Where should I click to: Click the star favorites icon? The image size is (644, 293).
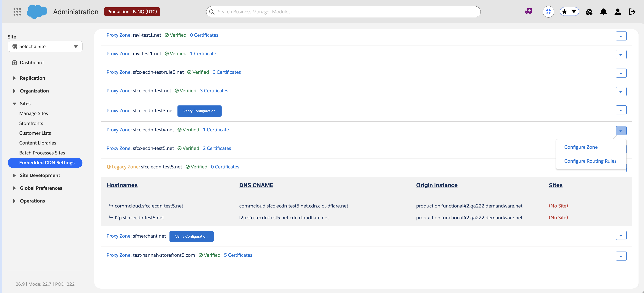point(564,12)
